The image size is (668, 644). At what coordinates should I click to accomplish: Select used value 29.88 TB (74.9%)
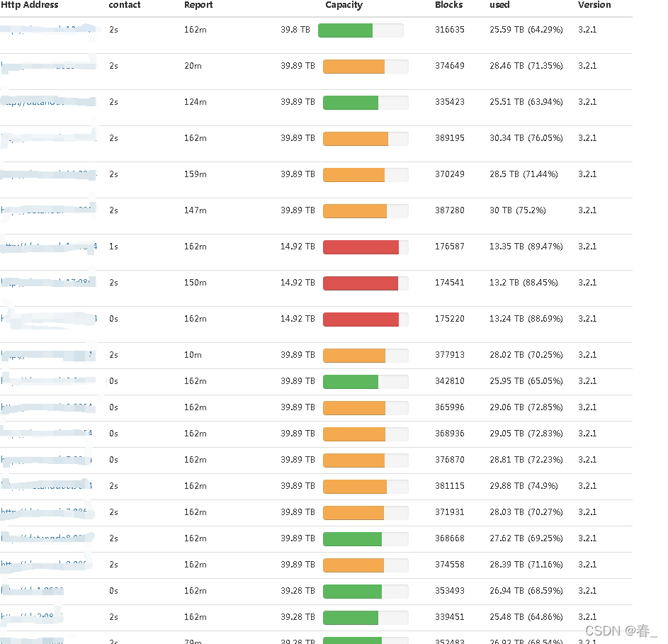[x=523, y=487]
